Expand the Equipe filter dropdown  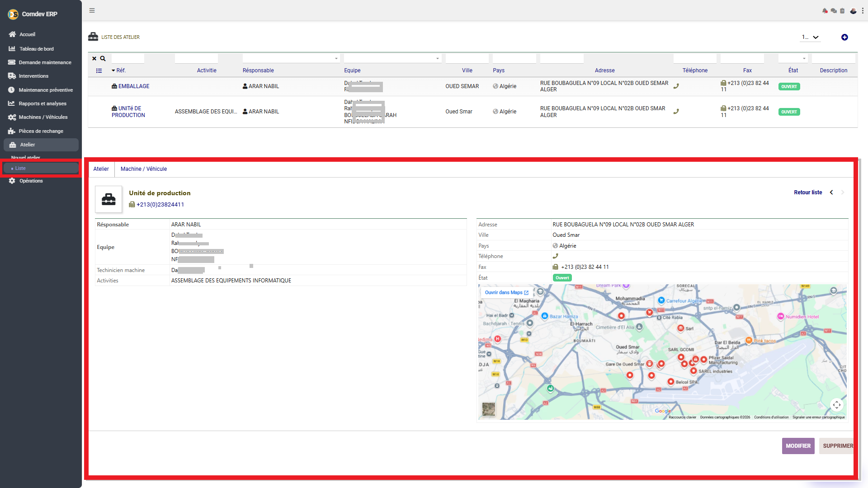point(392,59)
